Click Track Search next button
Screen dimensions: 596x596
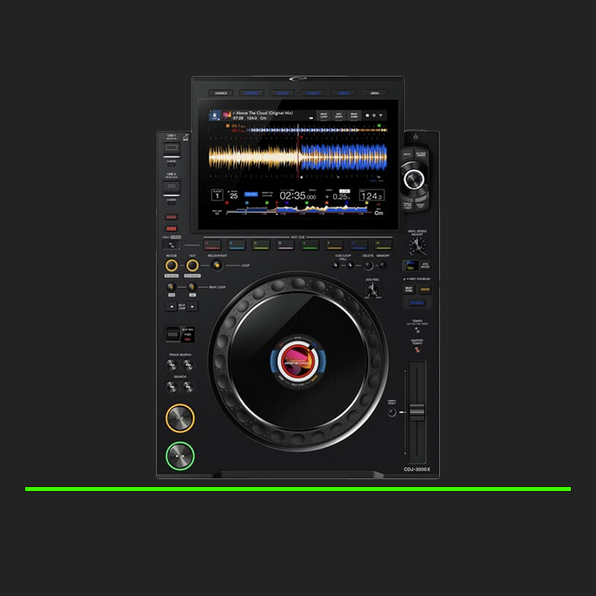click(x=188, y=365)
